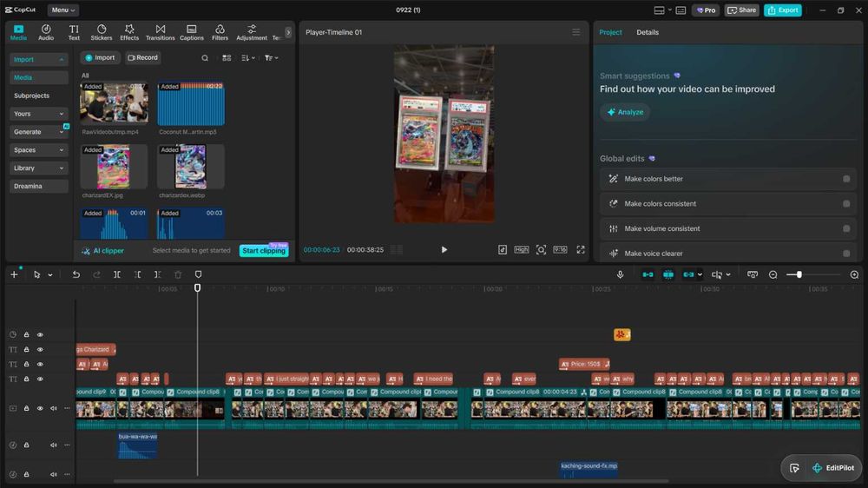Select the Media tab
868x488 pixels.
pyautogui.click(x=18, y=32)
